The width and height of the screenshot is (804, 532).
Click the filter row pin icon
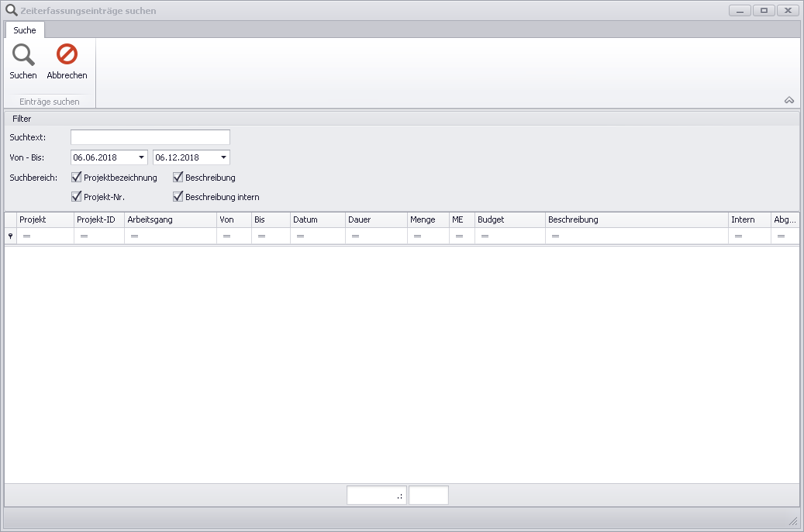10,236
